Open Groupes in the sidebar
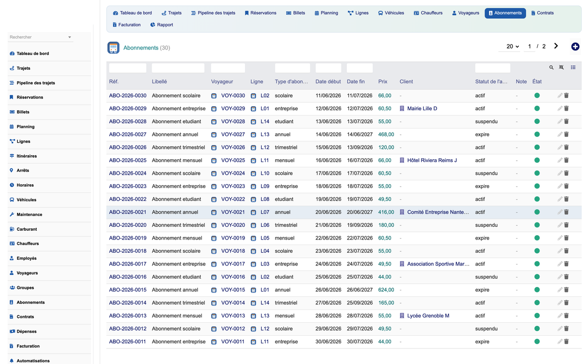 coord(25,288)
